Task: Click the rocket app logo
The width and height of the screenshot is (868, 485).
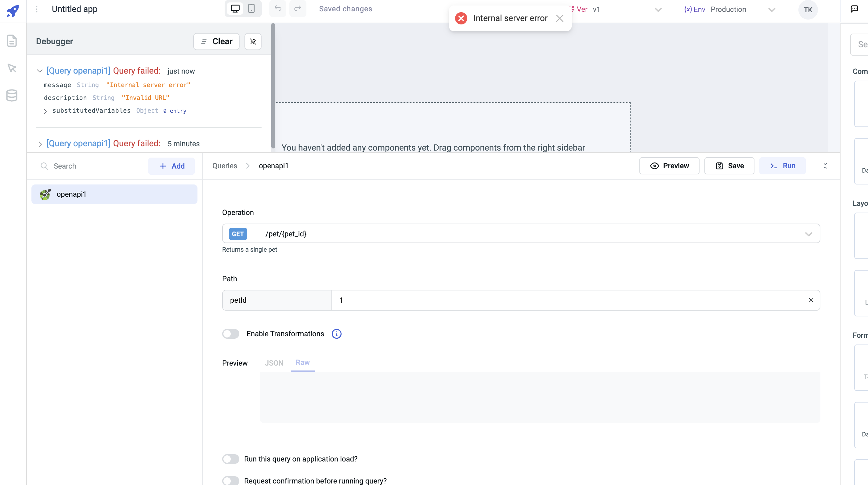Action: 12,11
